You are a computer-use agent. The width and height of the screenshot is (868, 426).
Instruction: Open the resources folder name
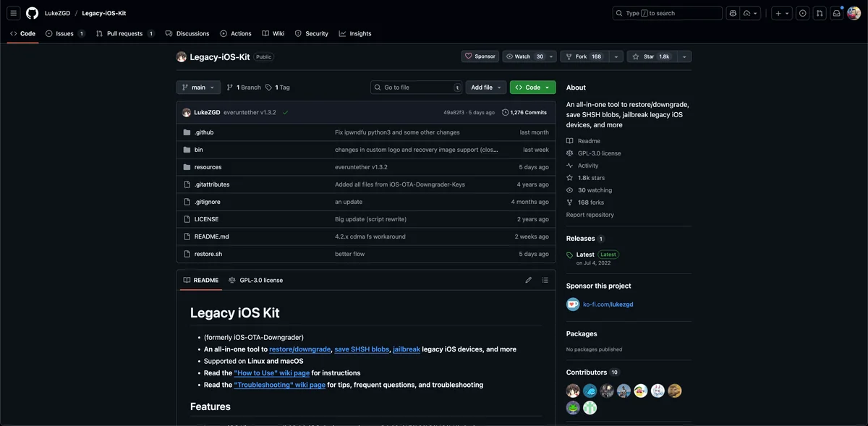pos(208,167)
